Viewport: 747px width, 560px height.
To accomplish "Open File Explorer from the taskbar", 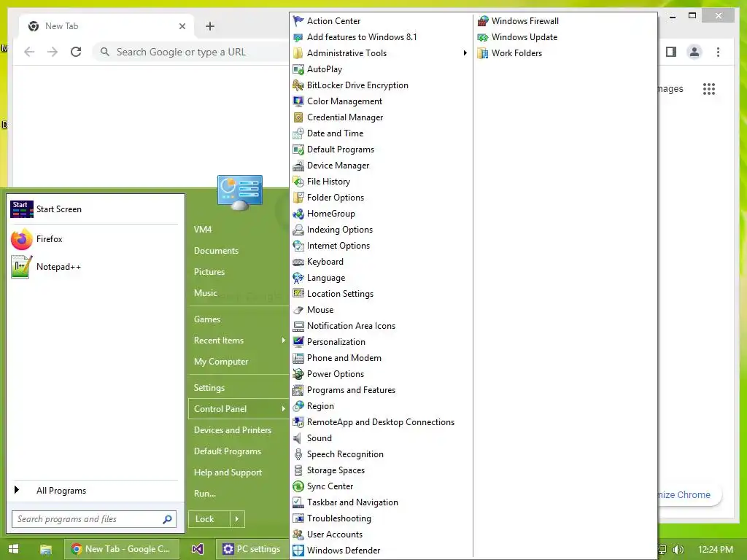I will click(x=46, y=549).
